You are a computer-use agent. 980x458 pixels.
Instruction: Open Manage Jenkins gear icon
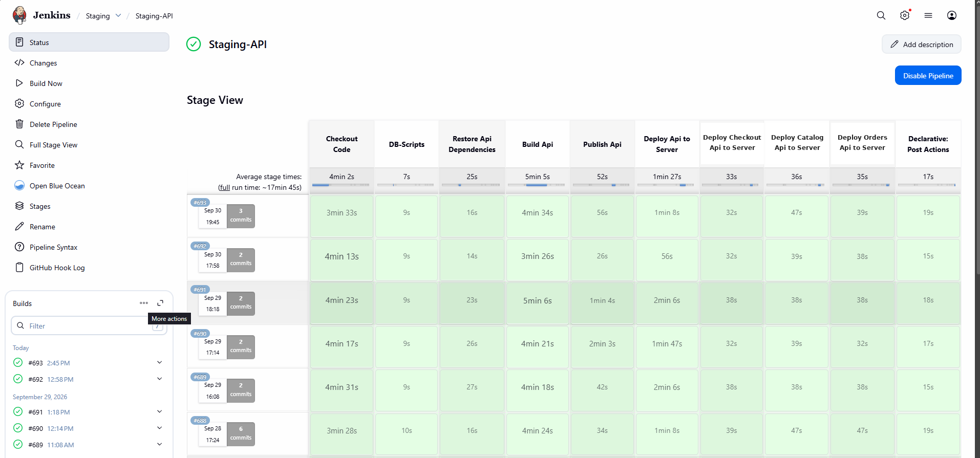pyautogui.click(x=905, y=15)
